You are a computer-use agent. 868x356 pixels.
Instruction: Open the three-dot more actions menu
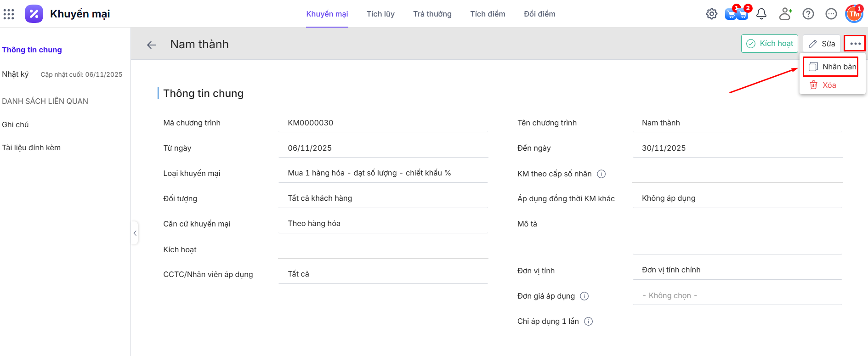point(855,44)
